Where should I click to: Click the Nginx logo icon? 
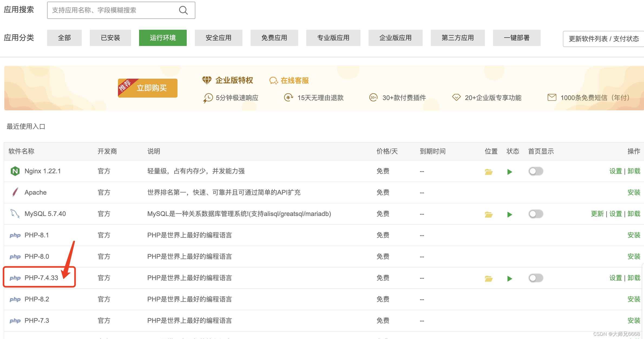[x=15, y=171]
